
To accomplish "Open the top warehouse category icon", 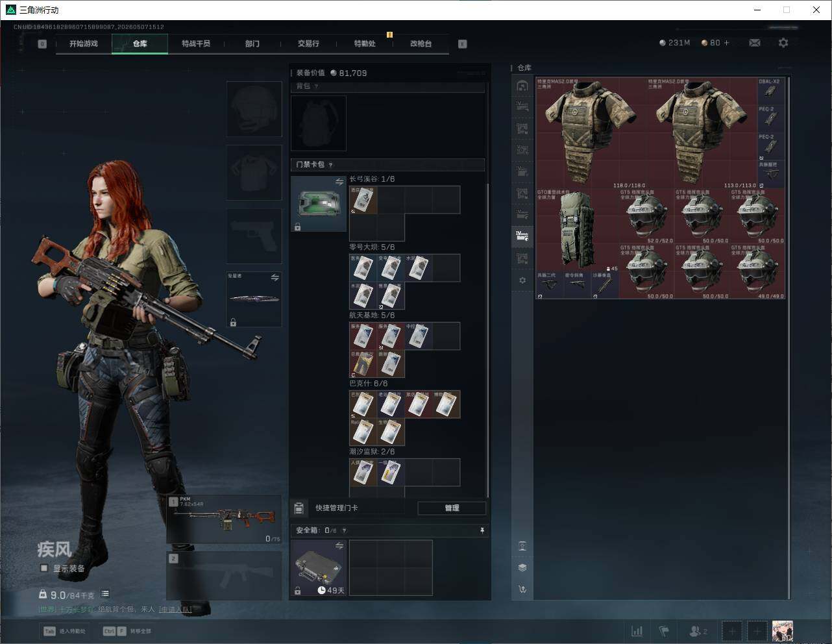I will click(522, 86).
